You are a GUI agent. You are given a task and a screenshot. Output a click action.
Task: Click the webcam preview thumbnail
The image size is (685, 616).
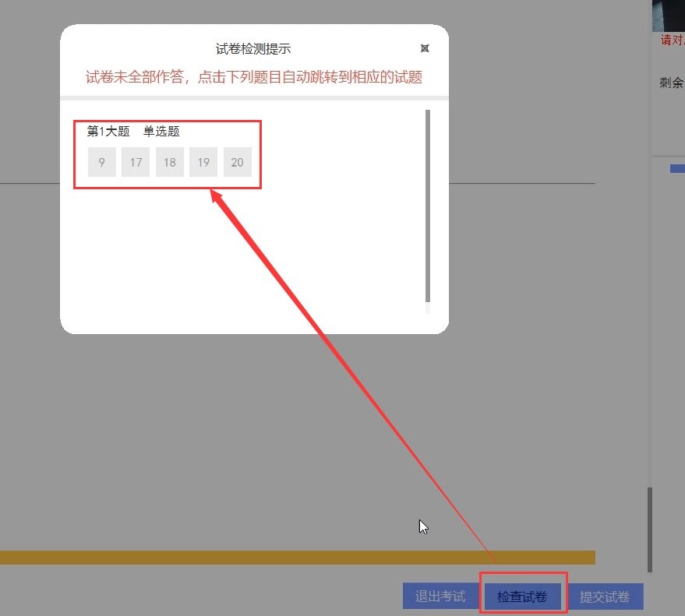pos(668,16)
